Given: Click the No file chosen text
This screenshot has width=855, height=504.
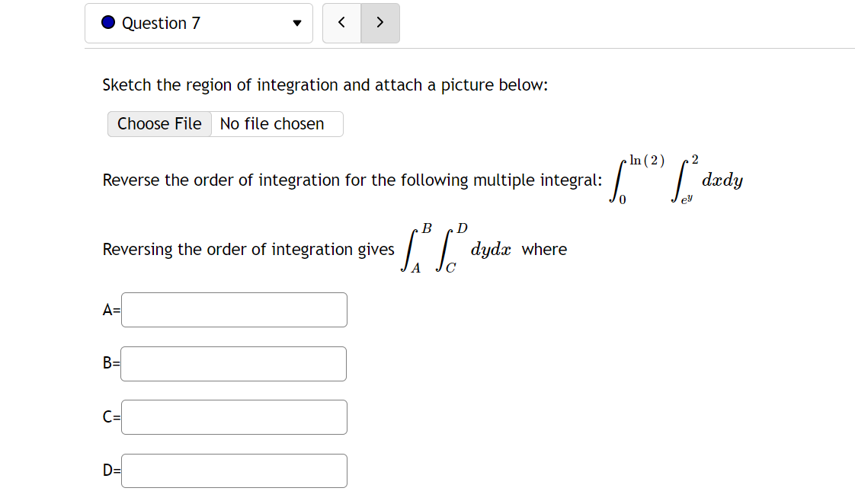Looking at the screenshot, I should (272, 123).
